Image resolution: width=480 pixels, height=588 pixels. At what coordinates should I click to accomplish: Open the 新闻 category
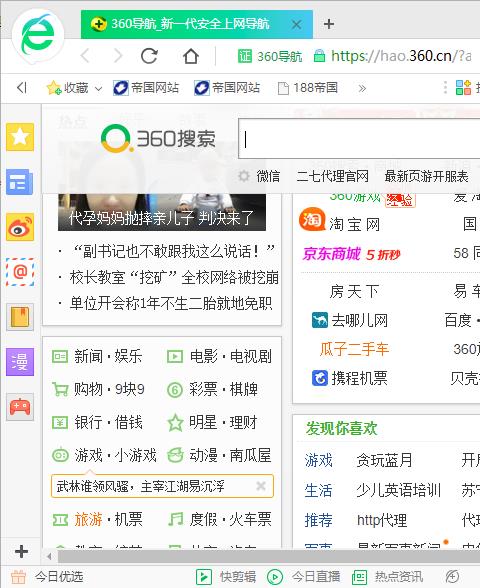click(88, 356)
